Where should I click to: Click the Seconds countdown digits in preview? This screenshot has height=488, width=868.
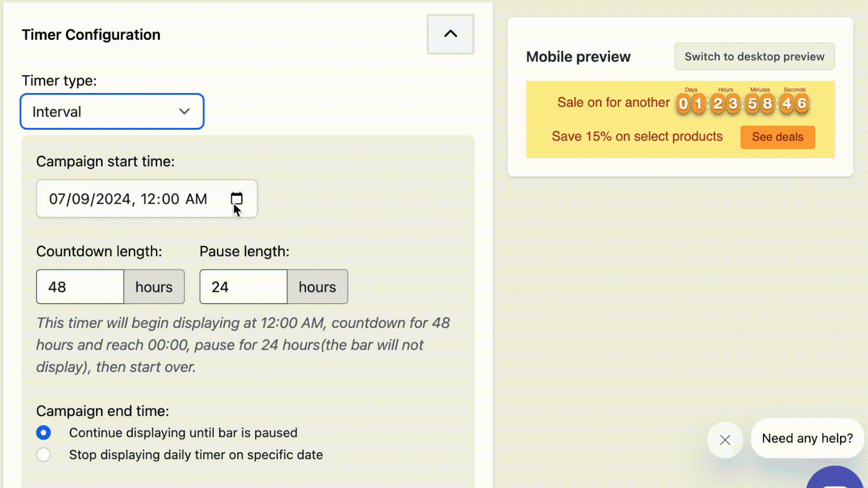[x=794, y=103]
